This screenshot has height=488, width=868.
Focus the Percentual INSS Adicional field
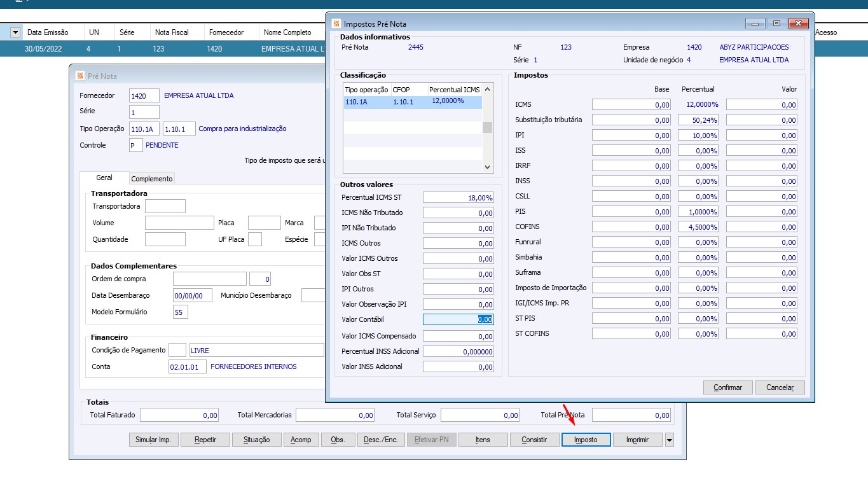point(458,352)
